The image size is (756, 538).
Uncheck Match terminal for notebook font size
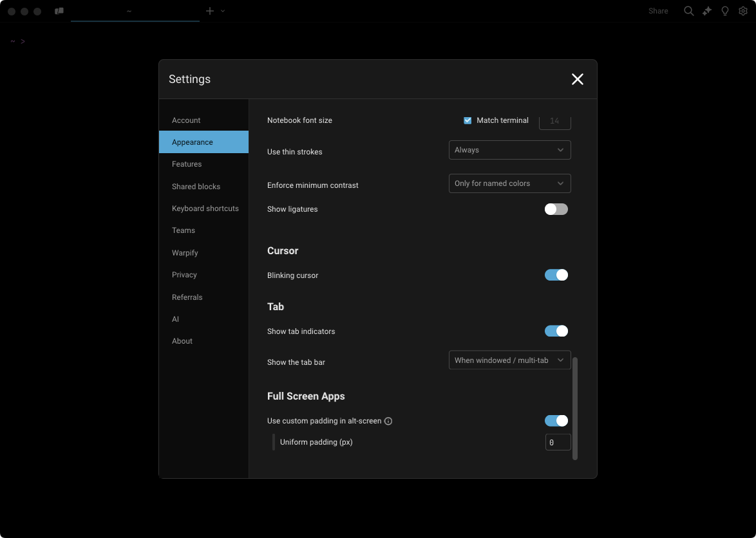click(x=468, y=120)
